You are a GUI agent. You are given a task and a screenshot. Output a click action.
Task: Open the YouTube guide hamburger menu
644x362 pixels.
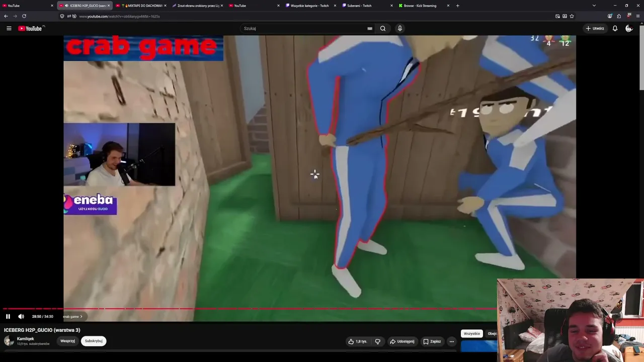pos(9,29)
